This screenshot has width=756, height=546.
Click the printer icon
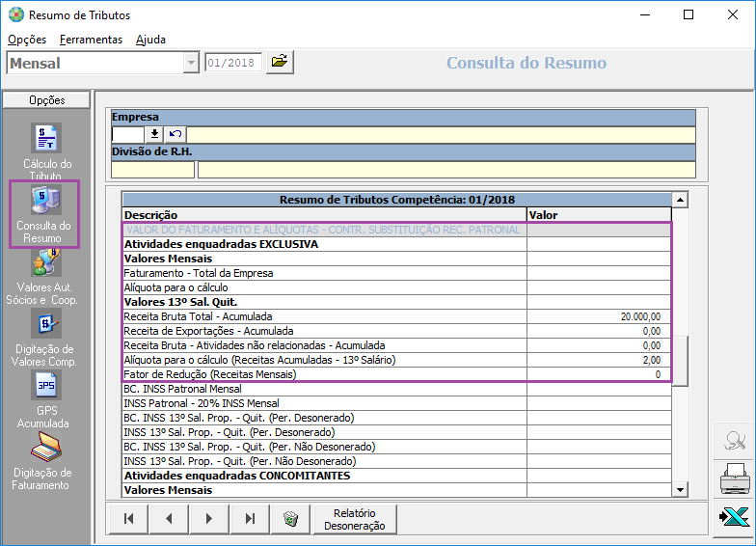point(735,478)
